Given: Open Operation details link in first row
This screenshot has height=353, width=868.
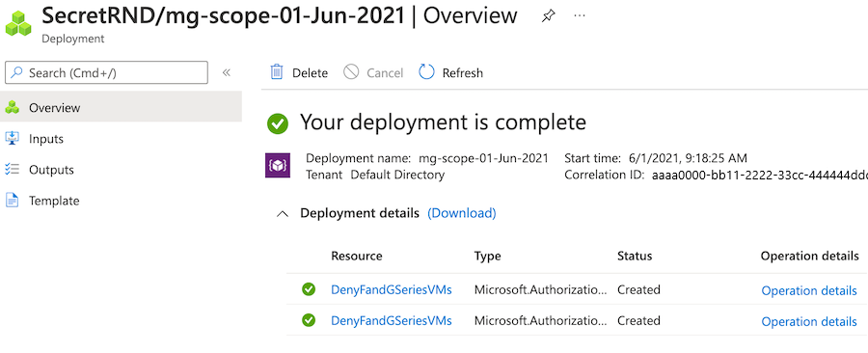Looking at the screenshot, I should click(809, 290).
